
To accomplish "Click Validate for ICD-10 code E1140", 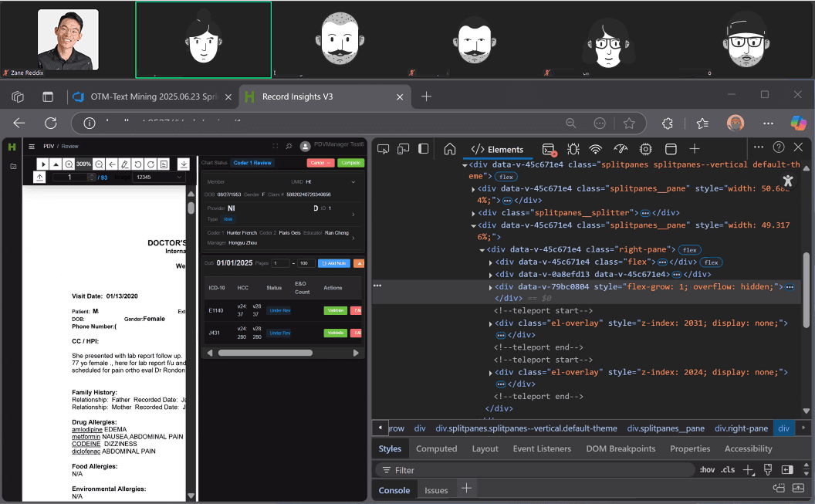I will coord(335,310).
